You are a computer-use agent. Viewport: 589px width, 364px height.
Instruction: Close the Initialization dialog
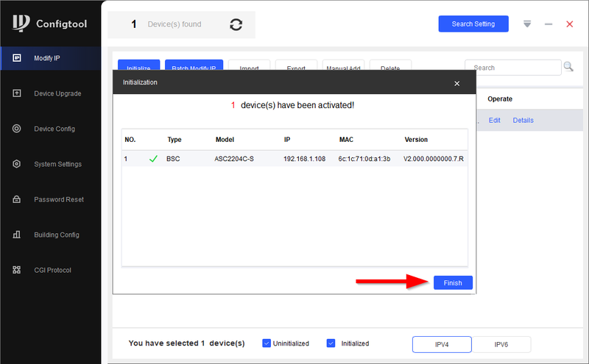click(456, 83)
